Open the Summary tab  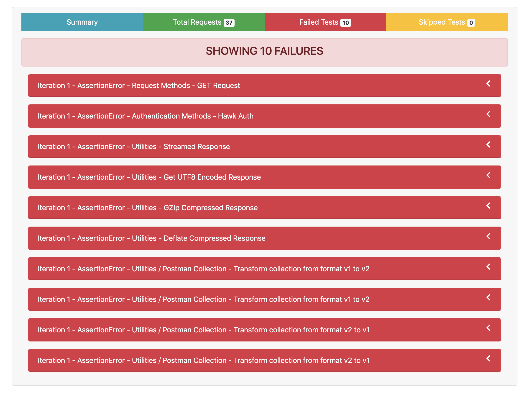(82, 22)
